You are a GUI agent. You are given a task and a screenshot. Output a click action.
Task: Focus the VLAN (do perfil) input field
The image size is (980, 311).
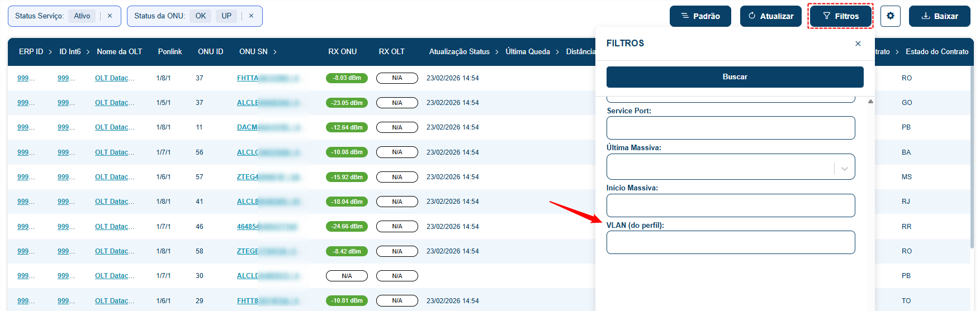pyautogui.click(x=731, y=242)
